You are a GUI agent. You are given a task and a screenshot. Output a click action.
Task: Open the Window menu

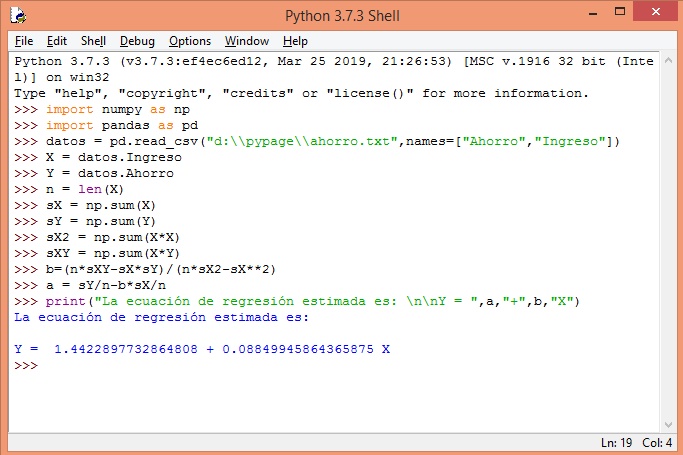[247, 41]
